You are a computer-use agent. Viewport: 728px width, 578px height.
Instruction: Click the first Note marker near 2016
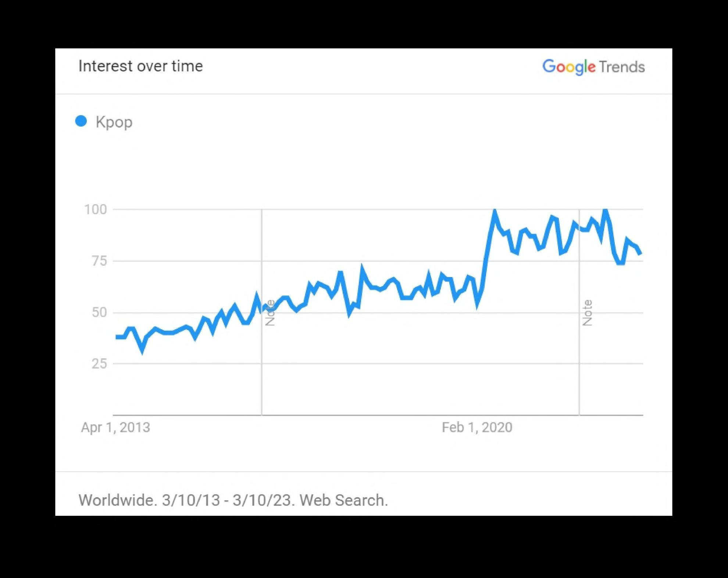click(x=270, y=313)
